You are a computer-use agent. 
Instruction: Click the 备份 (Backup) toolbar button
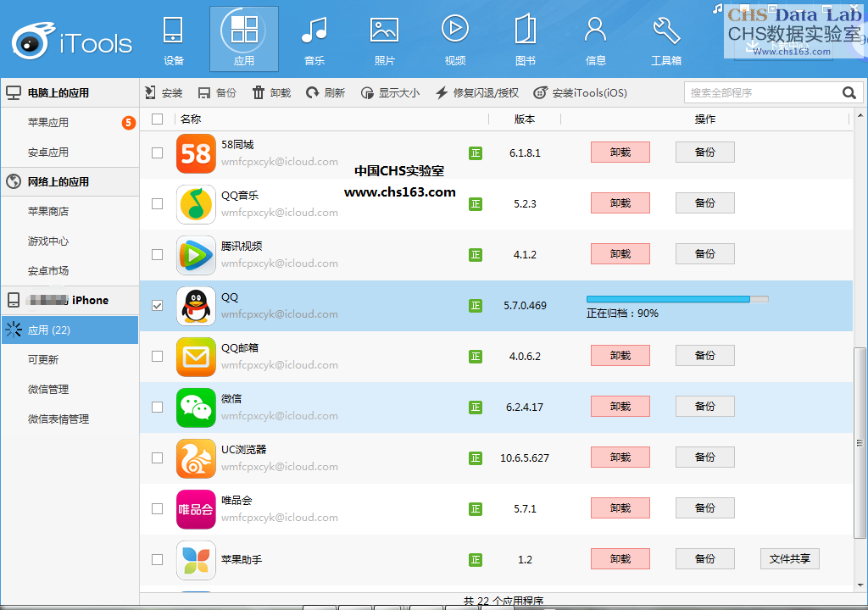[217, 92]
